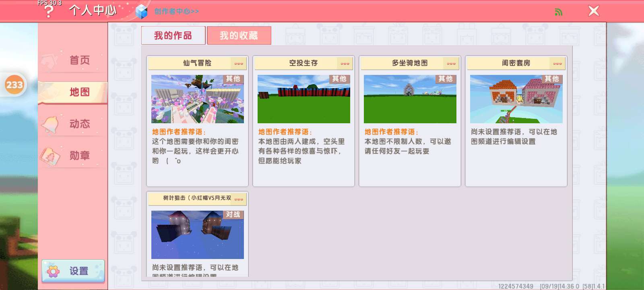Image resolution: width=644 pixels, height=290 pixels.
Task: Switch to 我的收藏 tab
Action: coord(239,36)
